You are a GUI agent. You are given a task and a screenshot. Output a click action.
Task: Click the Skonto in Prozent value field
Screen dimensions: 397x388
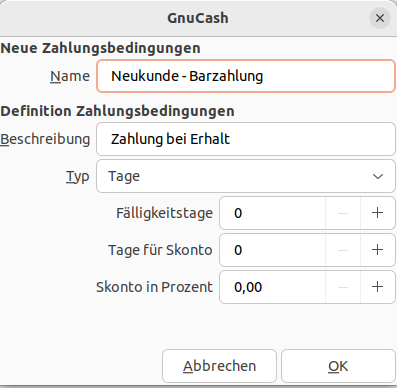[272, 287]
